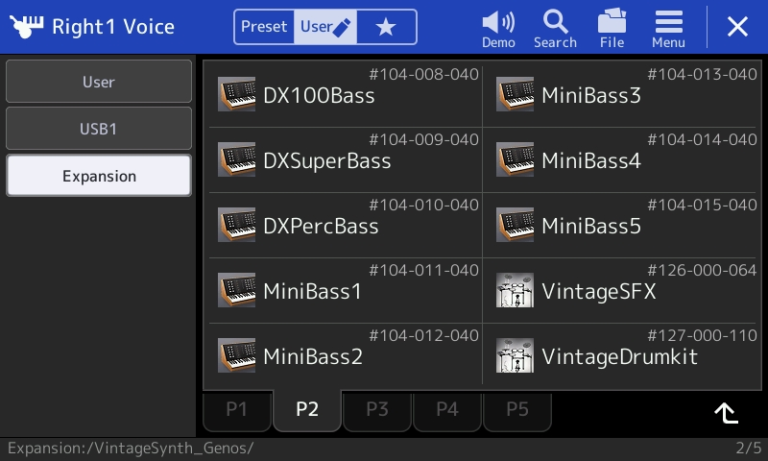
Task: Click voice number #104-013-040
Action: 702,74
